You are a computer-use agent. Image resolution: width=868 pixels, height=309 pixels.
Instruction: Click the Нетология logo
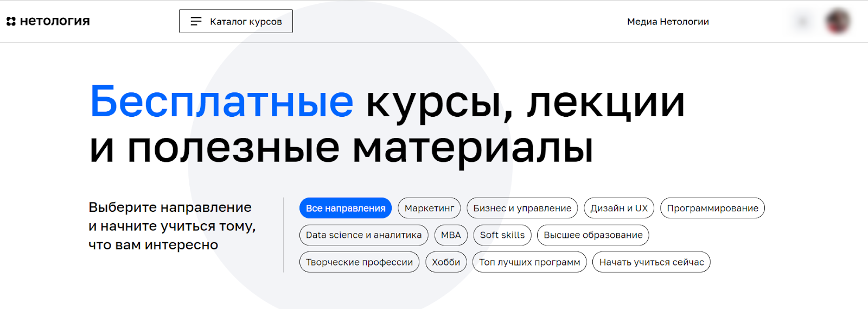click(x=48, y=21)
